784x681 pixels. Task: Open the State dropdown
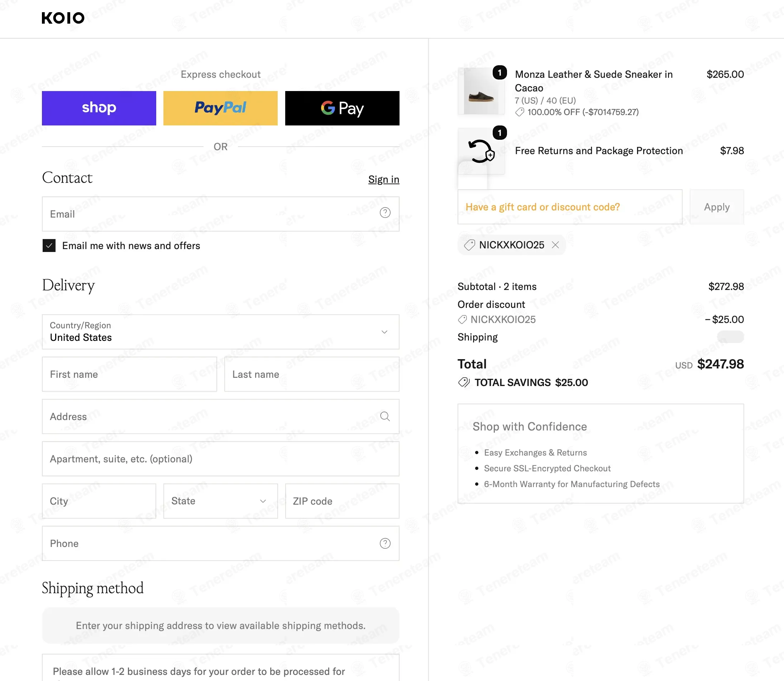tap(220, 501)
